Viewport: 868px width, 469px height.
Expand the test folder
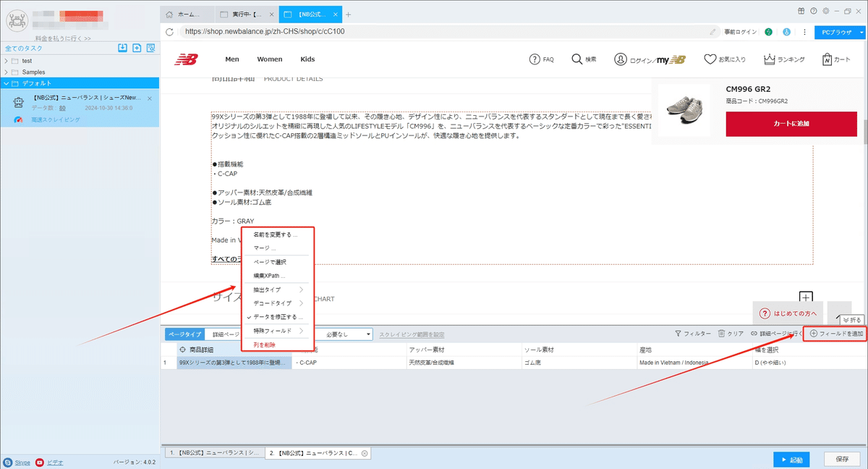click(6, 61)
